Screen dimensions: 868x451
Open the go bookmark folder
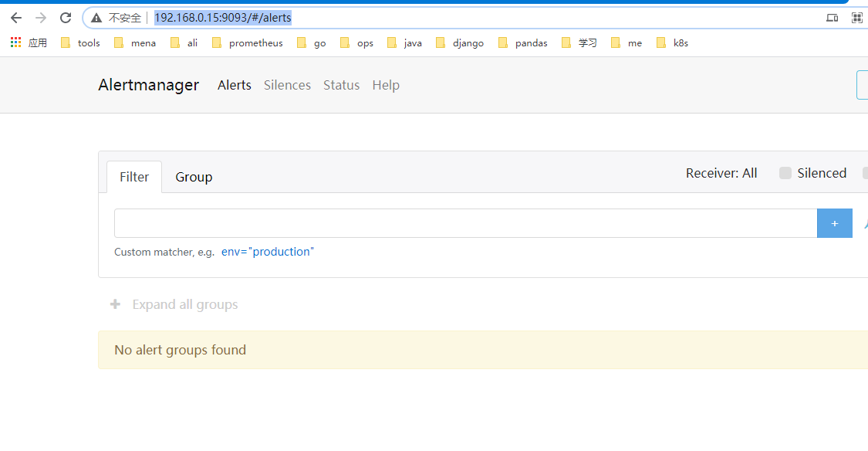[x=312, y=42]
